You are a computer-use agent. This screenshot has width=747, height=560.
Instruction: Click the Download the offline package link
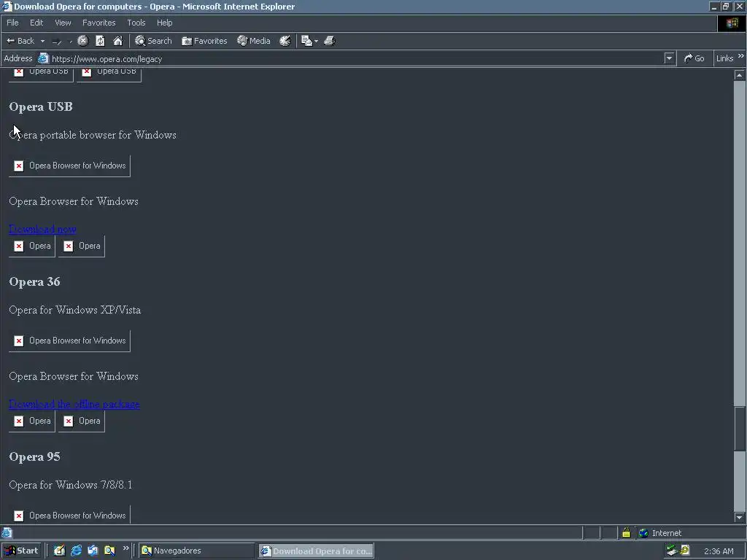[x=74, y=404]
